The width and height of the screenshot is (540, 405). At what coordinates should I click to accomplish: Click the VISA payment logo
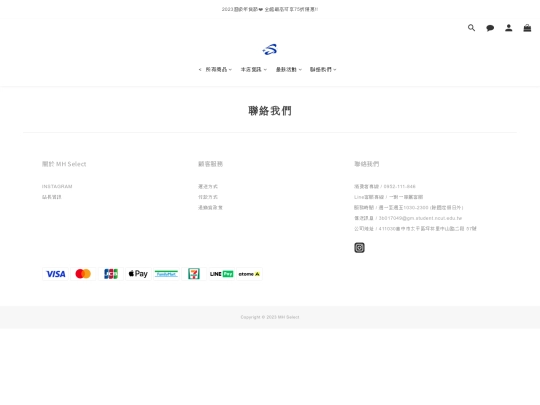pos(55,274)
